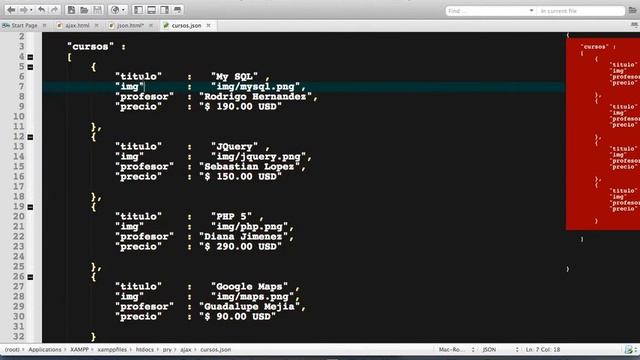Screen dimensions: 640x360
Task: Click the htdocs breadcrumb
Action: point(145,350)
